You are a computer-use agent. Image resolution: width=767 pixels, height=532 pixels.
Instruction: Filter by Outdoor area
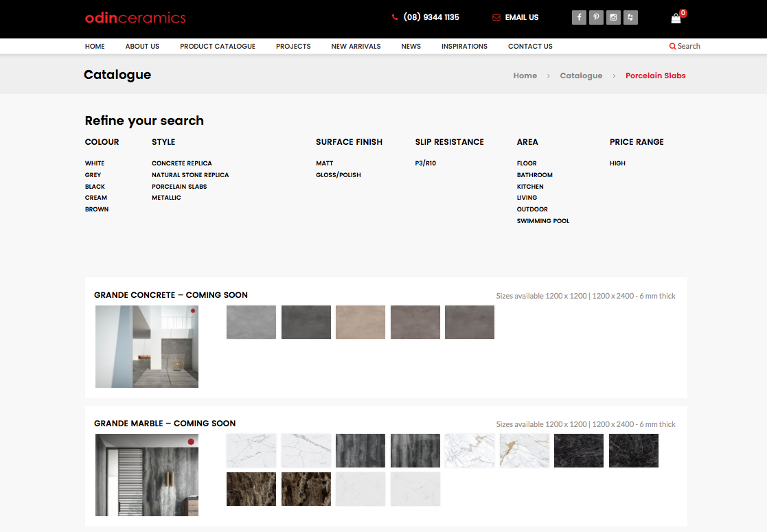[532, 209]
